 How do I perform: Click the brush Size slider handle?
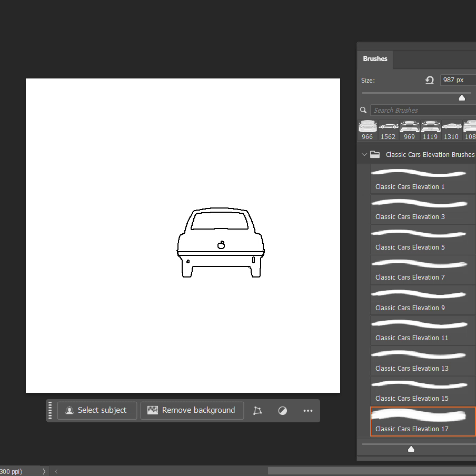462,97
